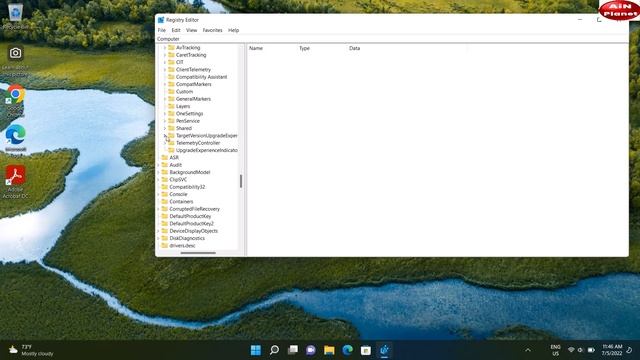Image resolution: width=640 pixels, height=360 pixels.
Task: Open Teams Chat from the taskbar
Action: pos(311,350)
